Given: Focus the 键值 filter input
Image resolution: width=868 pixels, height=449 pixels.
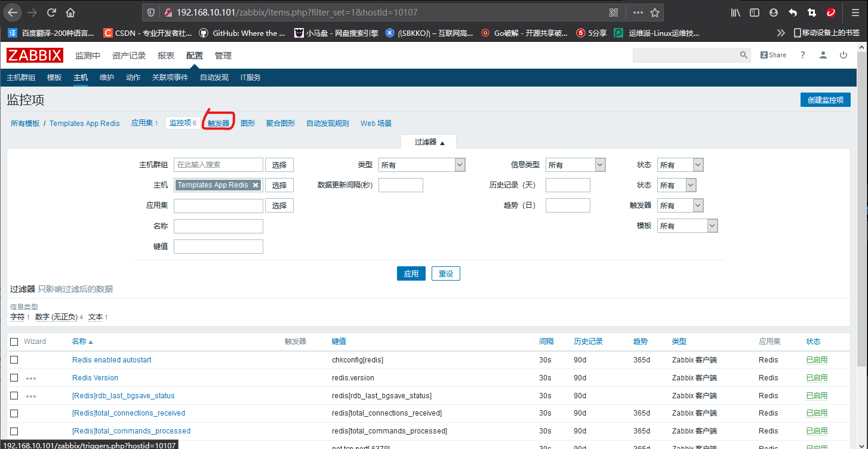Looking at the screenshot, I should 218,246.
